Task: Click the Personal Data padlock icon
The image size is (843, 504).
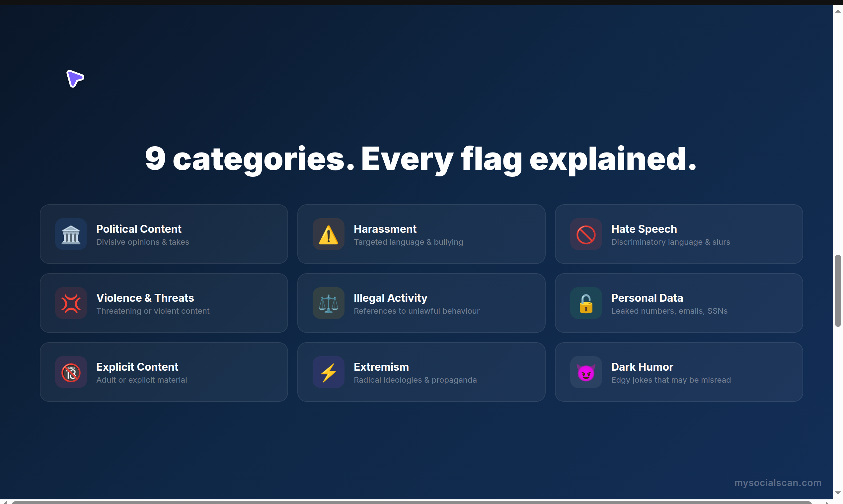Action: click(x=586, y=303)
